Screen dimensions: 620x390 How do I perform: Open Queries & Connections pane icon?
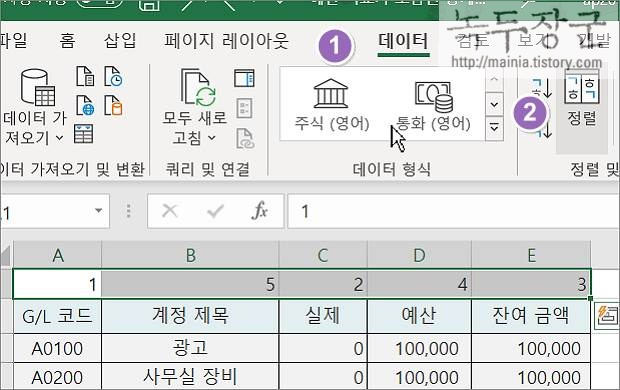(x=244, y=78)
